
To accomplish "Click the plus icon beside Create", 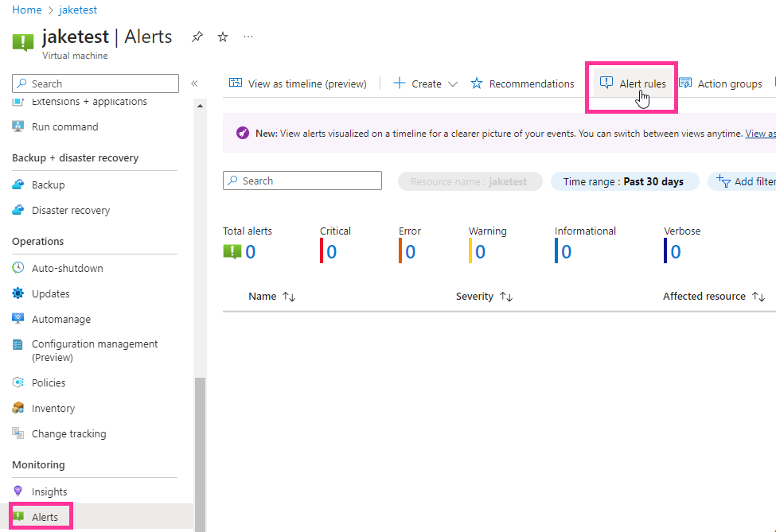I will click(x=400, y=83).
